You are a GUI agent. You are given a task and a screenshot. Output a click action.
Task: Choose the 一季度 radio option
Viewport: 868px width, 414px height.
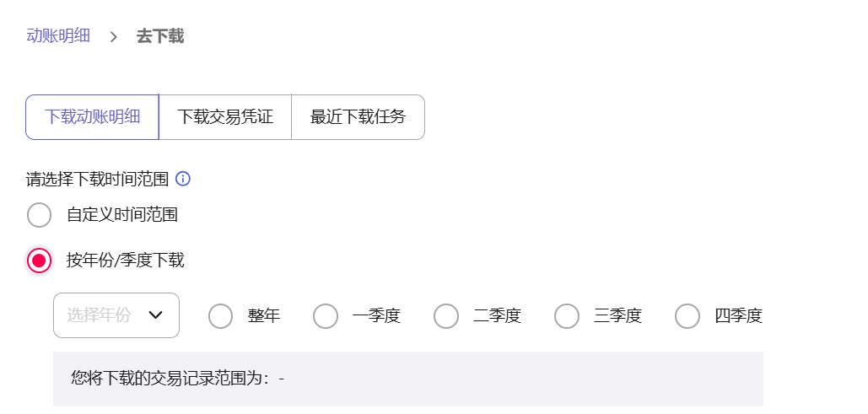click(326, 316)
